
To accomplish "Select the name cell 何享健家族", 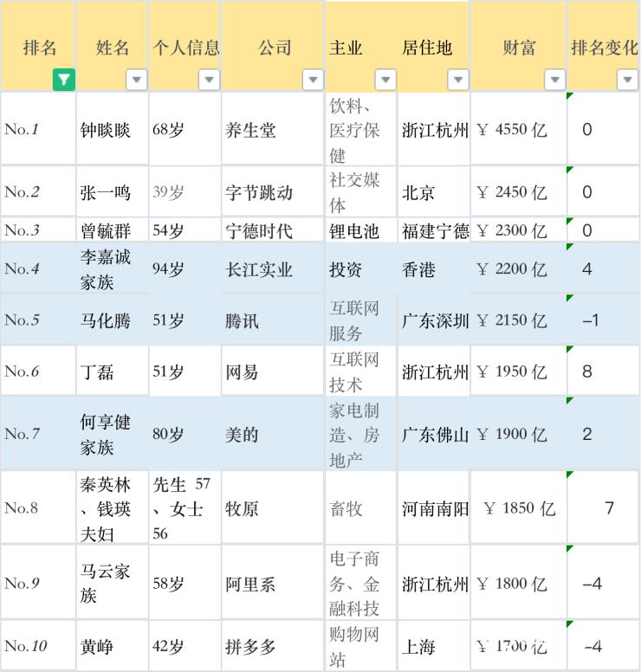I will (x=113, y=434).
